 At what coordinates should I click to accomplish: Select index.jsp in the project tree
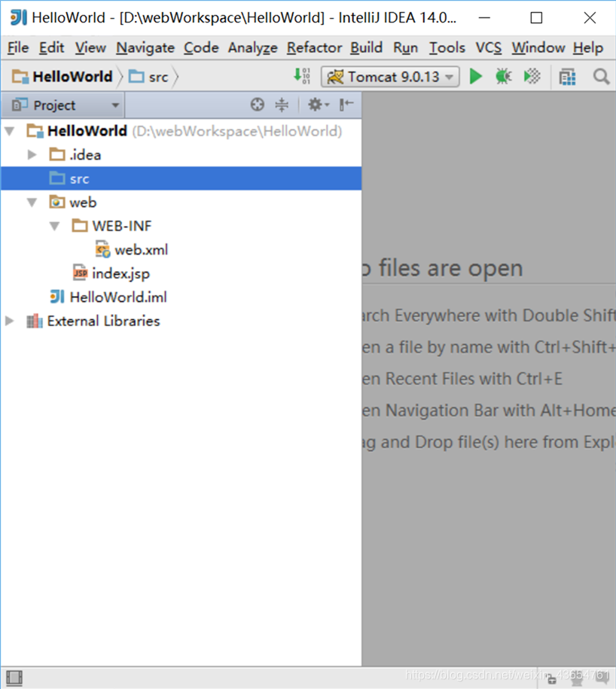[x=120, y=273]
